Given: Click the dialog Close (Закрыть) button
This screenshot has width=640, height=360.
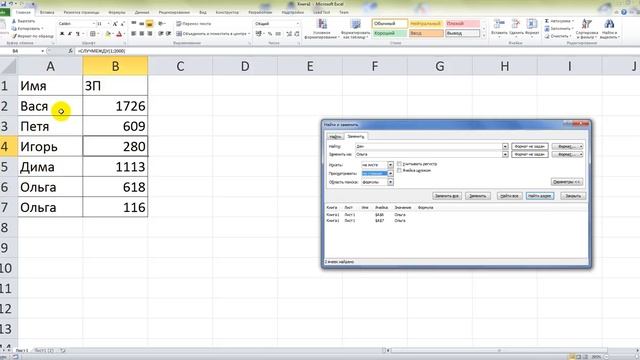Looking at the screenshot, I should click(x=573, y=196).
